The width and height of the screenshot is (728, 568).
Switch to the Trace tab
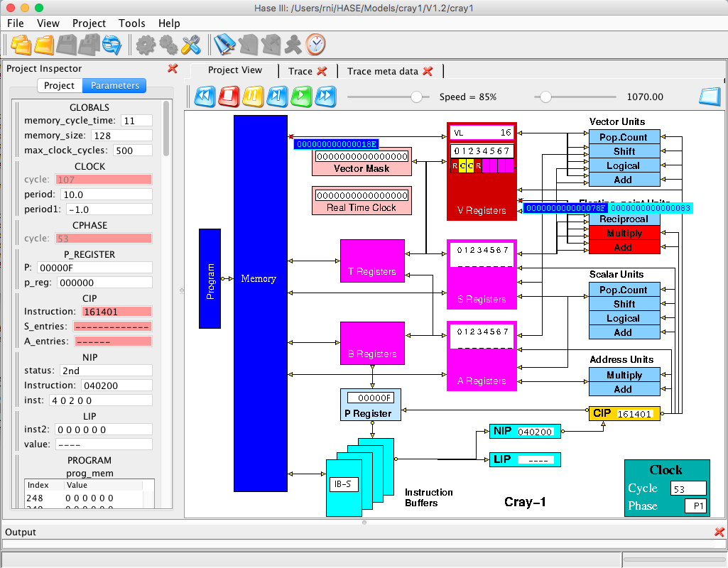click(300, 72)
